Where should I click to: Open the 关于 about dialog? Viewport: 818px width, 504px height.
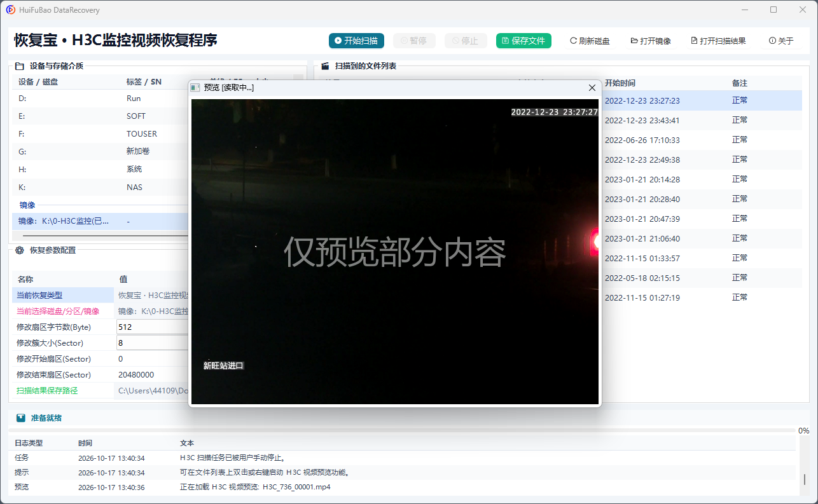point(781,41)
